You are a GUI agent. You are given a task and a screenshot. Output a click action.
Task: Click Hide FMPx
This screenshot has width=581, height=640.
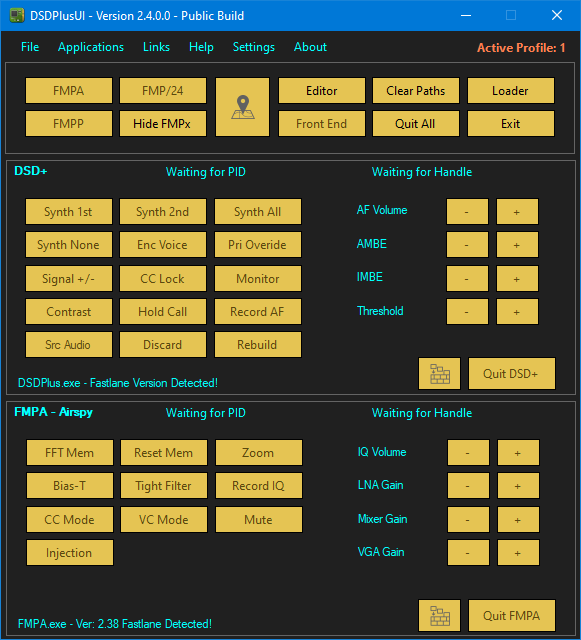[163, 123]
